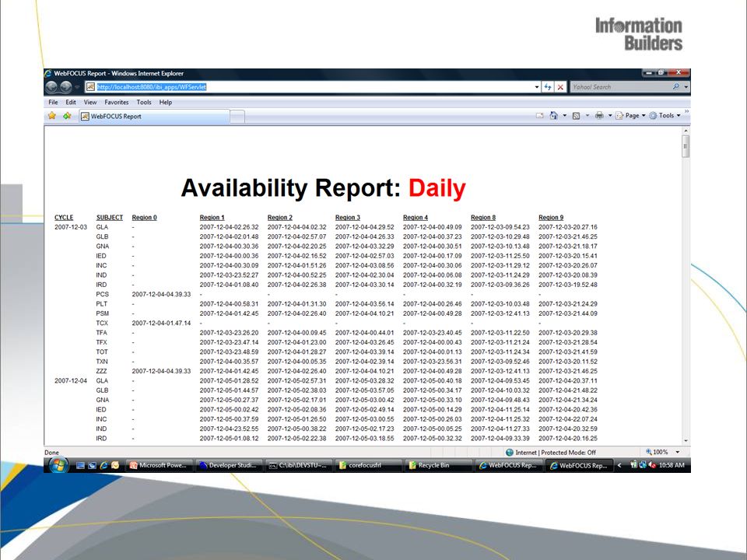Click the Add to Favorites icon
Viewport: 747px width, 560px height.
[67, 116]
